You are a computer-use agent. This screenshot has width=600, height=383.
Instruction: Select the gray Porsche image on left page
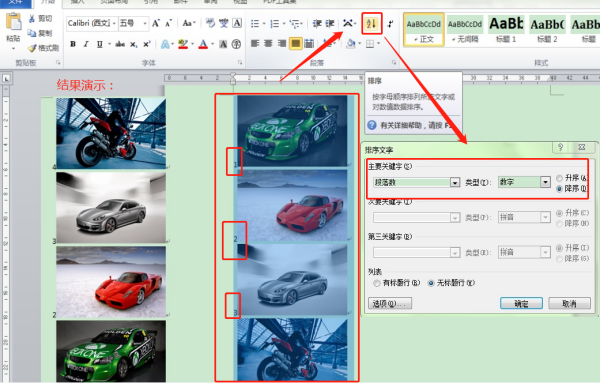[111, 207]
